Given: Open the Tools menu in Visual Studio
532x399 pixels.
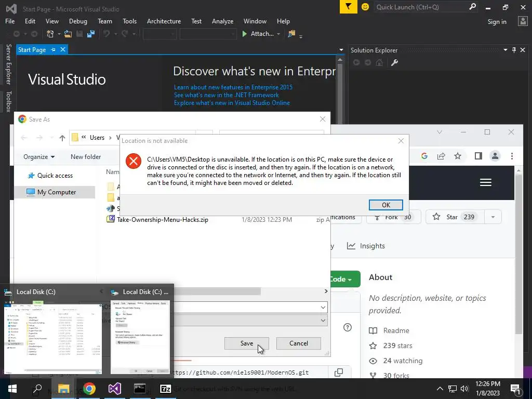Looking at the screenshot, I should (129, 21).
